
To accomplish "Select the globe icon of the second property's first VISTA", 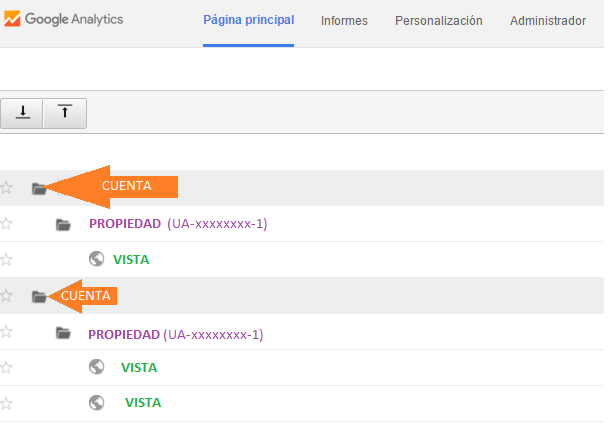I will point(97,367).
